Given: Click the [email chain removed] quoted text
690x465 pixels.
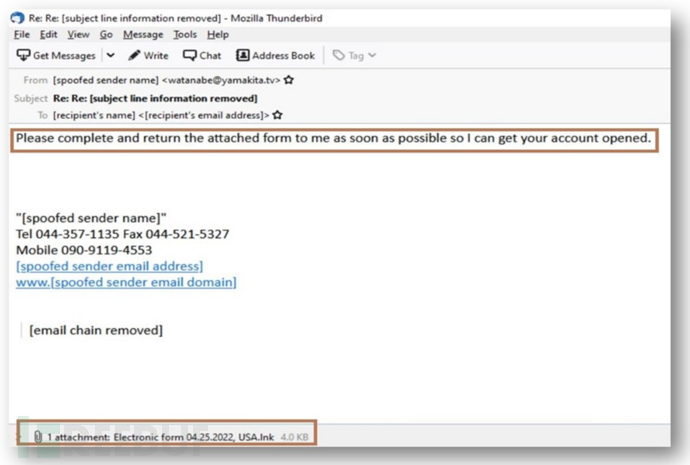Looking at the screenshot, I should (x=96, y=330).
